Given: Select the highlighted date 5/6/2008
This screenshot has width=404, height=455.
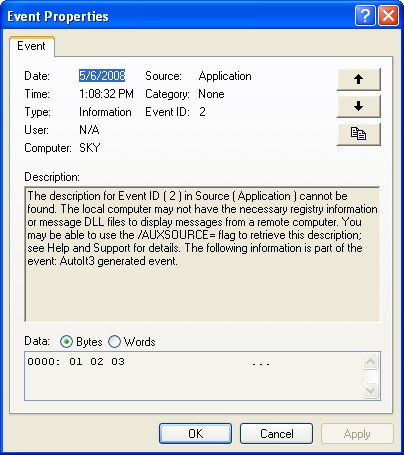Looking at the screenshot, I should coord(102,76).
